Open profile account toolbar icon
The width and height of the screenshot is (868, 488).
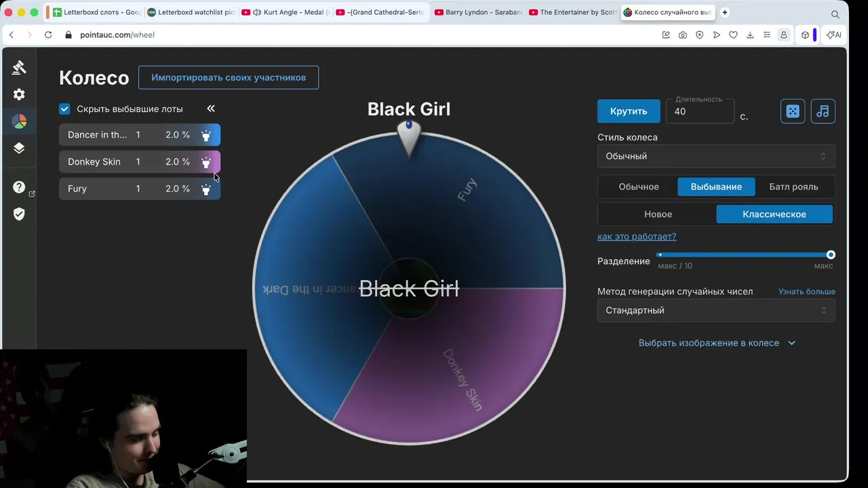click(x=784, y=35)
